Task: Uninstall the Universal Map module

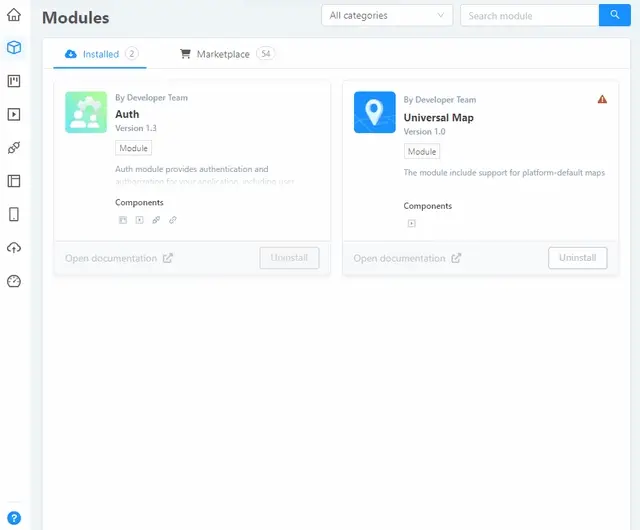Action: pos(577,258)
